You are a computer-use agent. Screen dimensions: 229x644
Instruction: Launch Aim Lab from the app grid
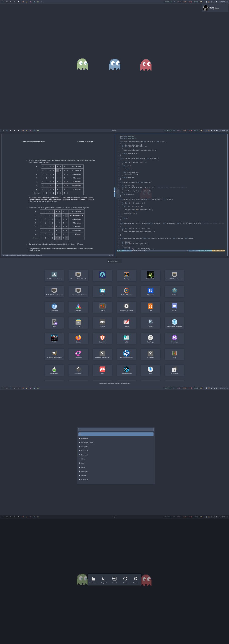click(102, 276)
